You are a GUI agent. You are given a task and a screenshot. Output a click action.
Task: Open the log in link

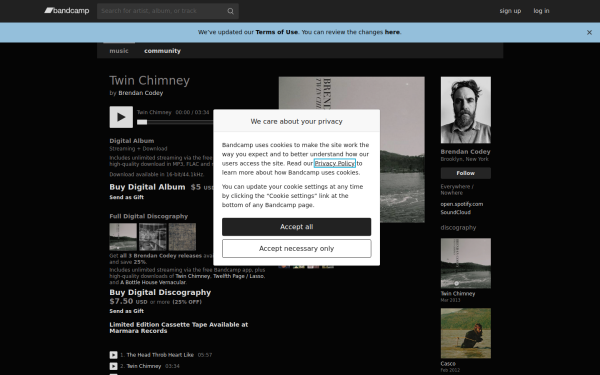point(541,11)
